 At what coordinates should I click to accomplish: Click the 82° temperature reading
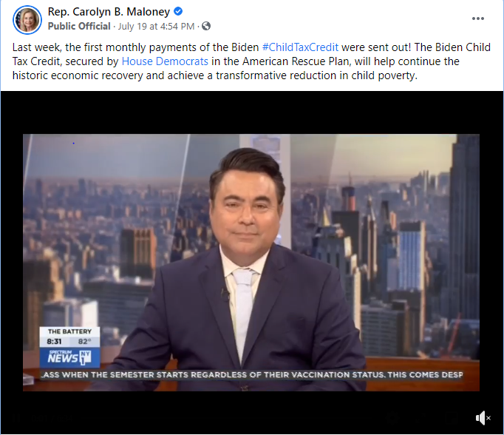pos(84,341)
